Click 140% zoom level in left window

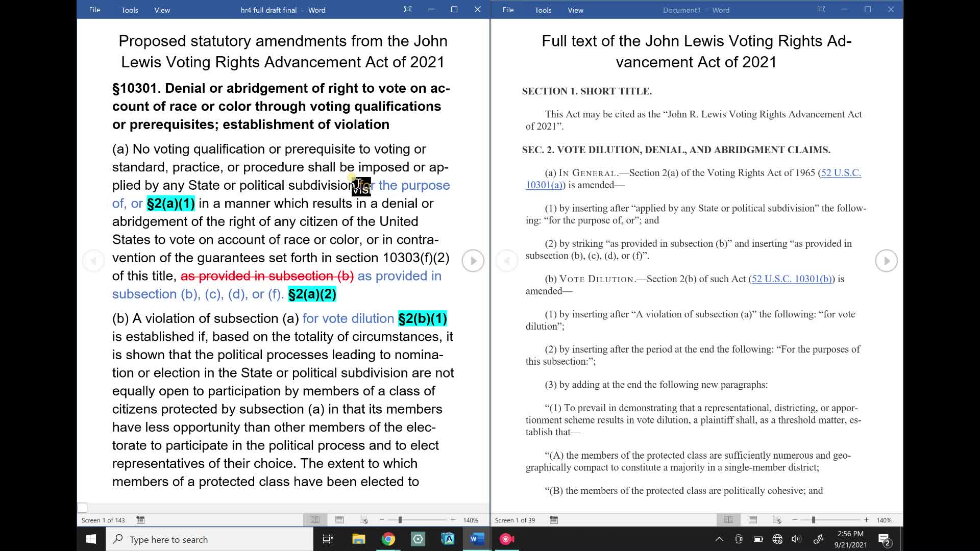(471, 520)
